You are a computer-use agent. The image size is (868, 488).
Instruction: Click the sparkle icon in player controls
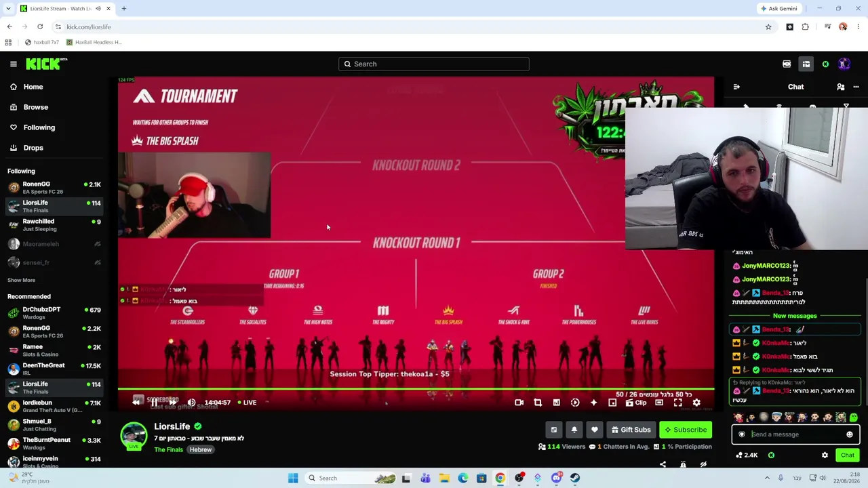(x=593, y=403)
